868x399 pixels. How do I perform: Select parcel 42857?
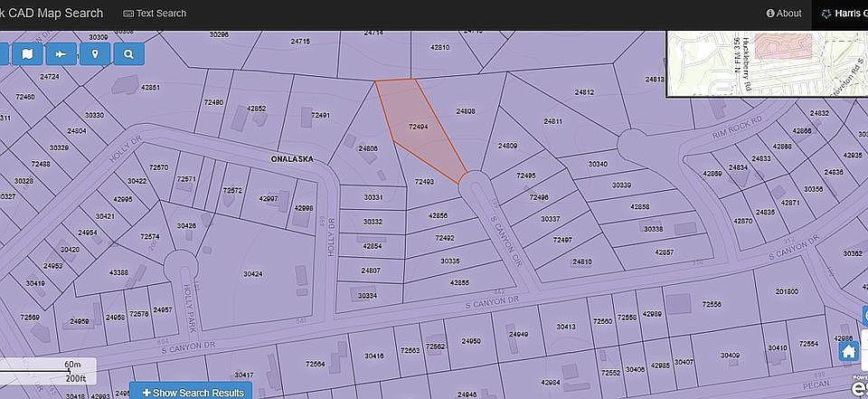point(665,252)
